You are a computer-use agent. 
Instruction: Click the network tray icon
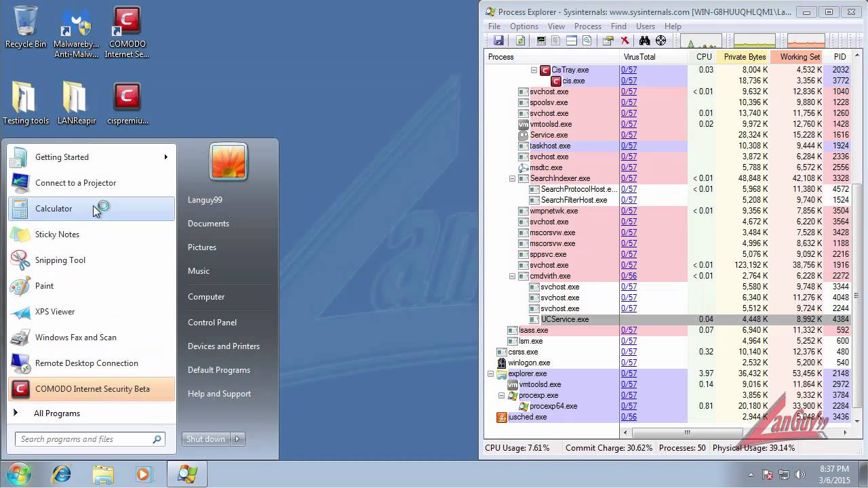click(784, 474)
